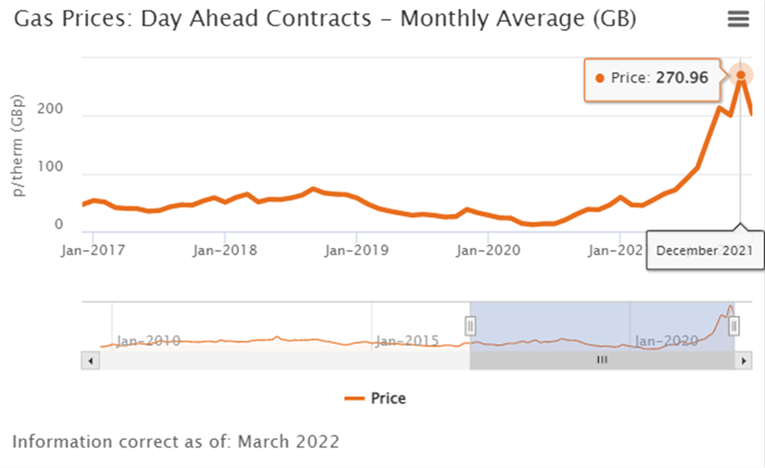765x468 pixels.
Task: Click the 'Information correct as of' note
Action: [176, 441]
